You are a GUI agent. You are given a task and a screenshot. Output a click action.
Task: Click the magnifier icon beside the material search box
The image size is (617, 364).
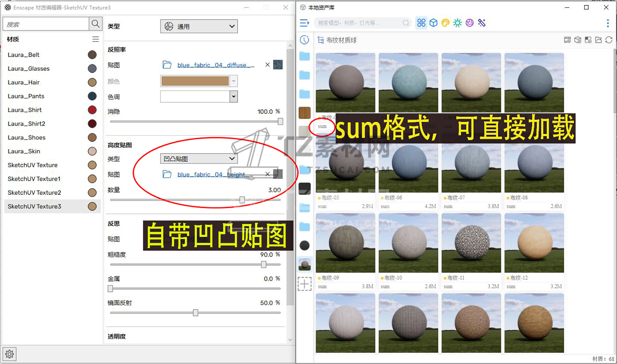[95, 24]
